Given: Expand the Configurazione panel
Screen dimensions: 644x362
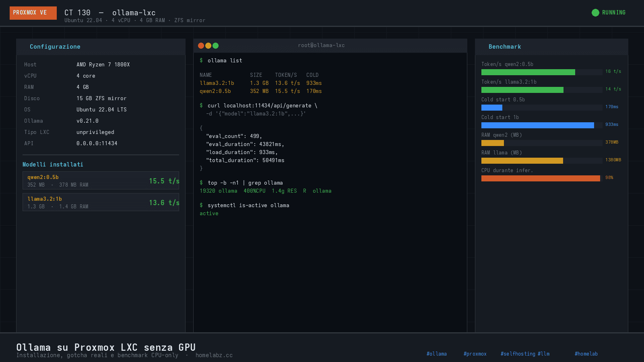Looking at the screenshot, I should coord(55,46).
